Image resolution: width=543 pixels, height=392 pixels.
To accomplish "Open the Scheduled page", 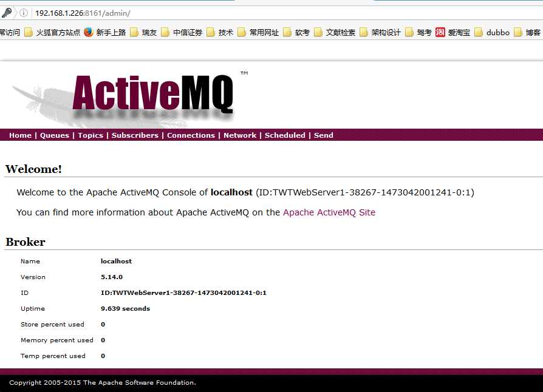I will tap(285, 135).
